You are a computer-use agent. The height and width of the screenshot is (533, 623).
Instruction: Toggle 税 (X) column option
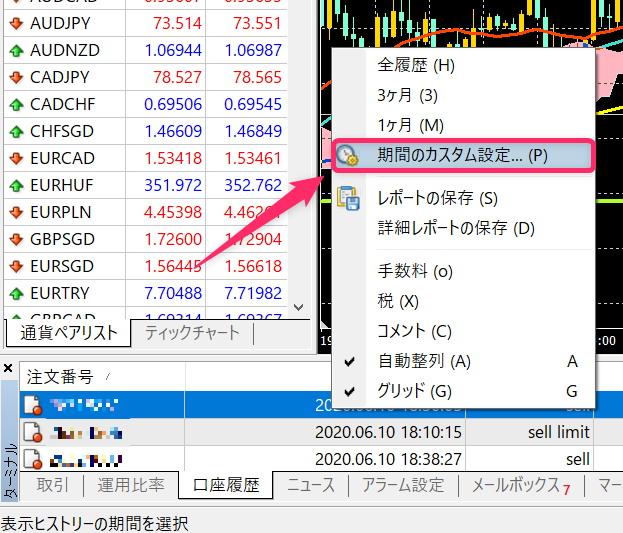[x=463, y=301]
